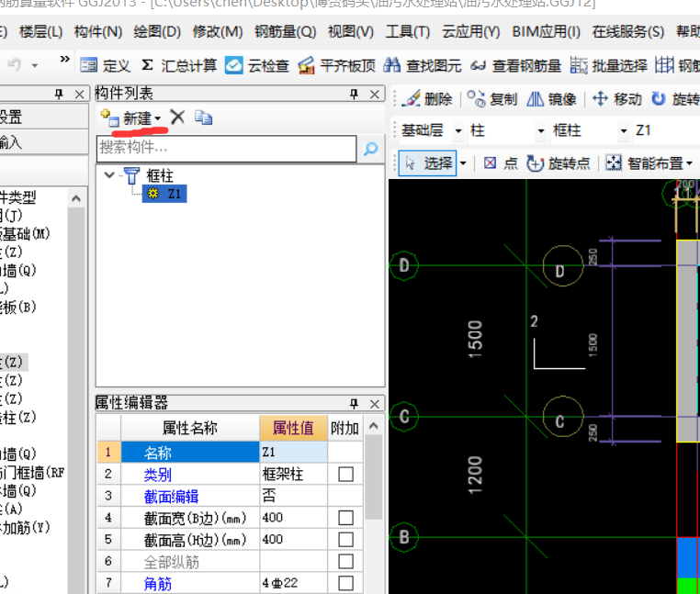Click the 复制 copy tool
Image resolution: width=700 pixels, height=594 pixels.
(x=492, y=98)
